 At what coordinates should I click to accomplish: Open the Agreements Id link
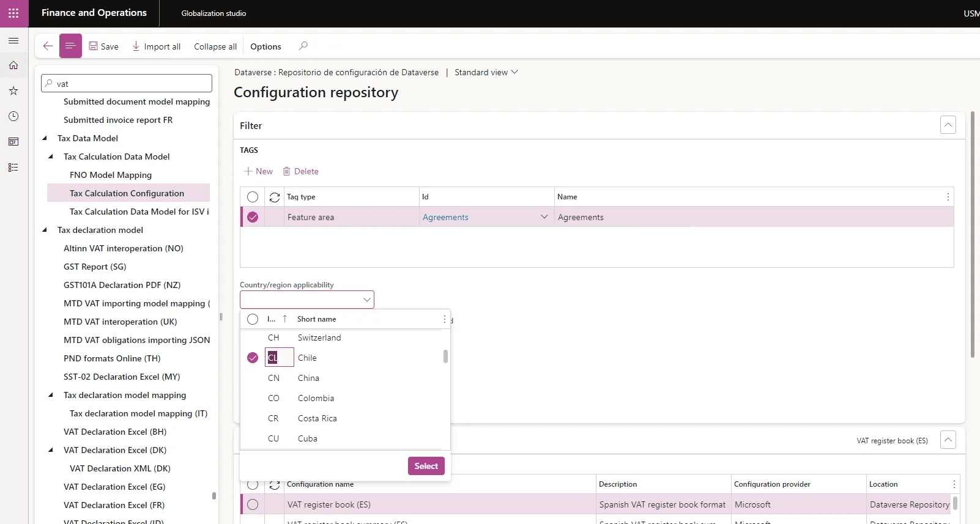(x=445, y=217)
